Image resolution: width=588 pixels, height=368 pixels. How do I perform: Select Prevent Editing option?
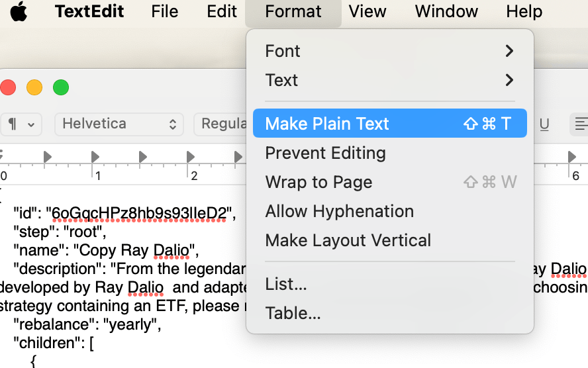(x=389, y=152)
